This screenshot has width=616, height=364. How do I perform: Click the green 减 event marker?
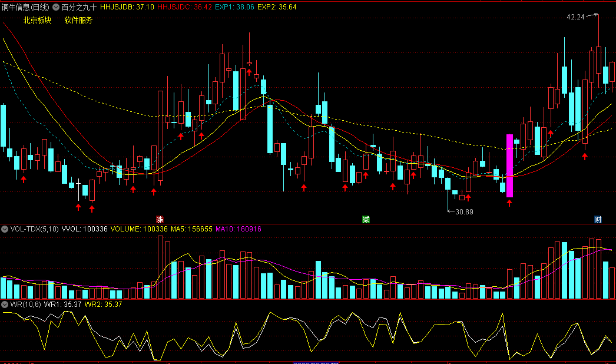pyautogui.click(x=366, y=219)
